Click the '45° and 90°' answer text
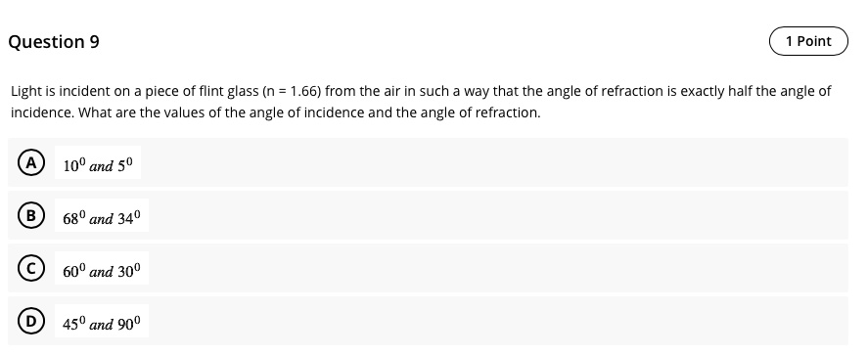 [x=102, y=324]
